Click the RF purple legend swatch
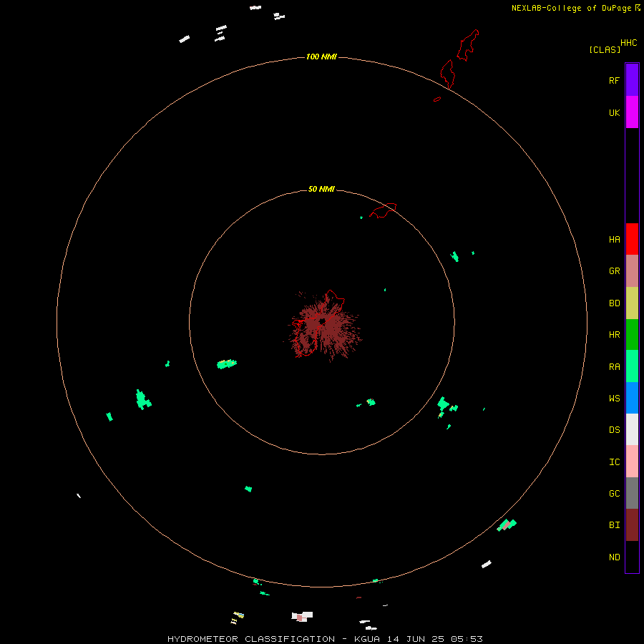 pos(632,80)
